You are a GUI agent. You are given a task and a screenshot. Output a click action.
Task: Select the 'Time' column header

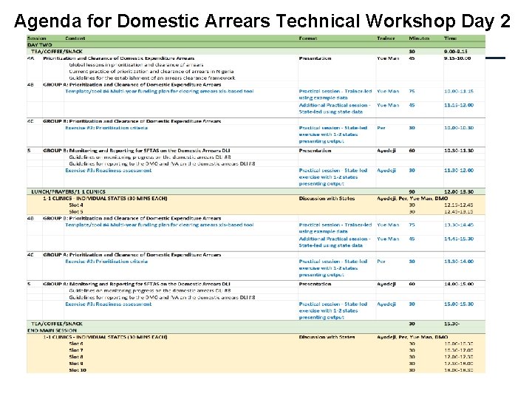pos(450,38)
